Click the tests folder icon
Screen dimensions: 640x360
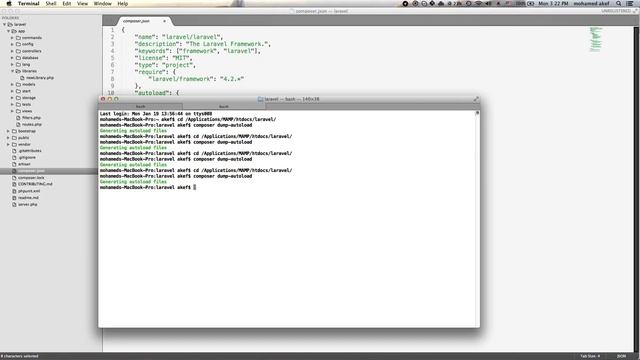[18, 104]
